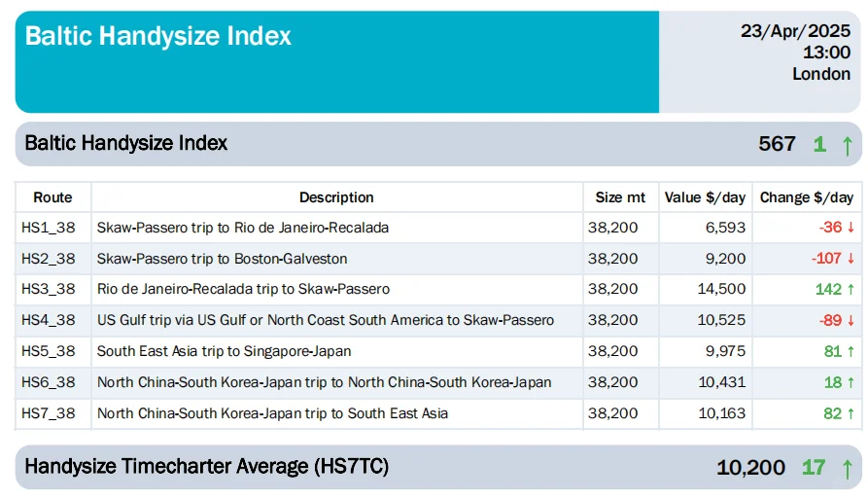Click the green up arrow next to 82

(851, 413)
